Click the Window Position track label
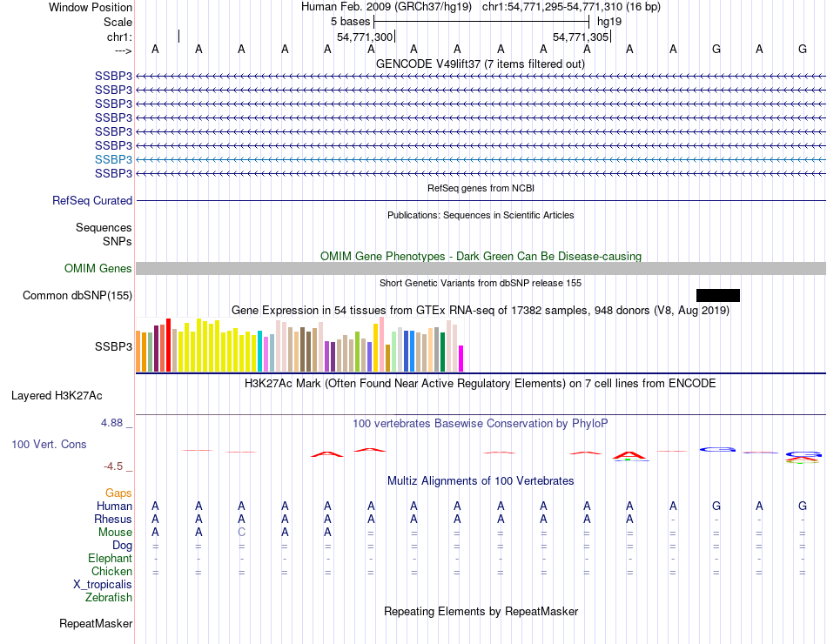This screenshot has height=644, width=827. pyautogui.click(x=91, y=7)
